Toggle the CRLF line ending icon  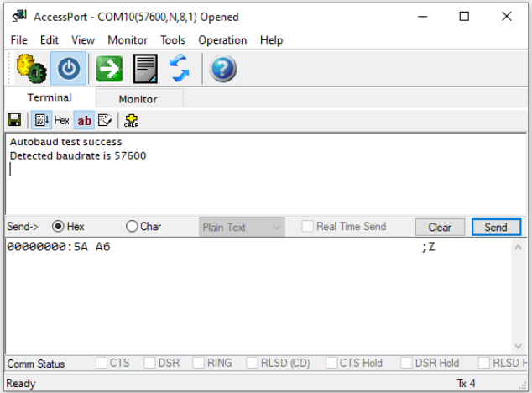[131, 120]
